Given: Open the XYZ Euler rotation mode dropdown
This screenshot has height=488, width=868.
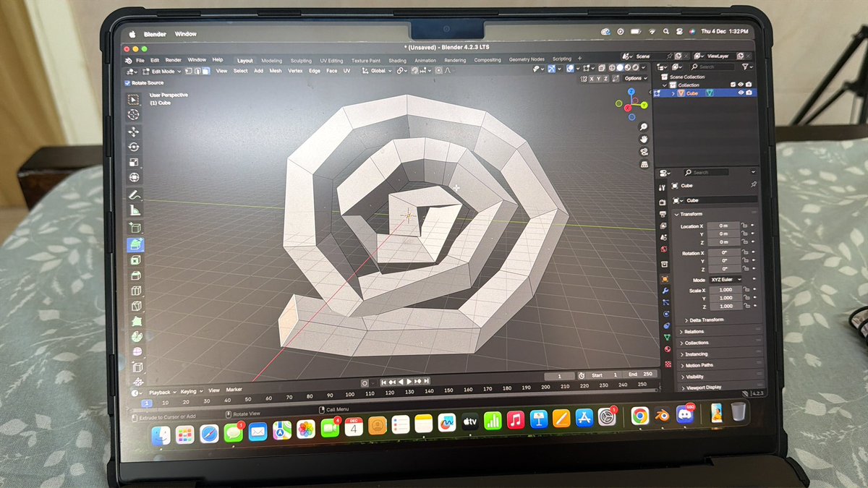Looking at the screenshot, I should click(x=726, y=280).
